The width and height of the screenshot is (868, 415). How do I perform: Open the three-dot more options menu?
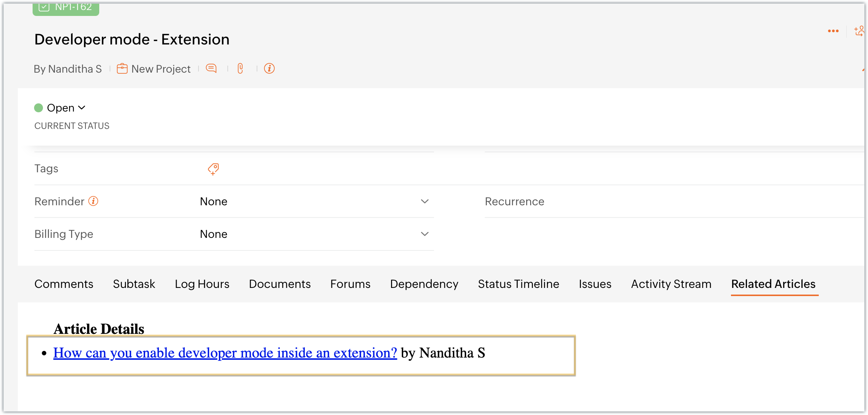pos(833,31)
